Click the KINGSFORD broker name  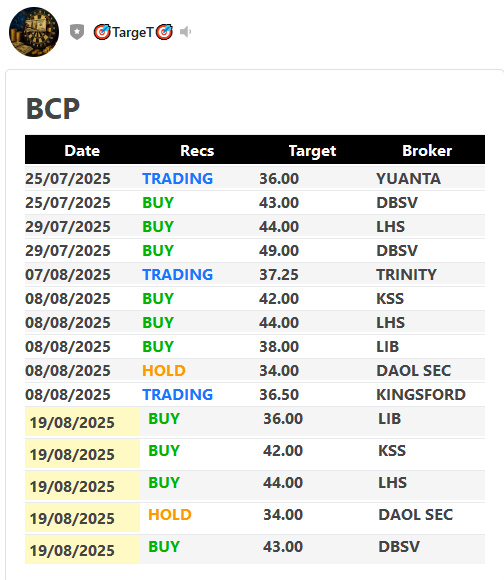pos(421,394)
